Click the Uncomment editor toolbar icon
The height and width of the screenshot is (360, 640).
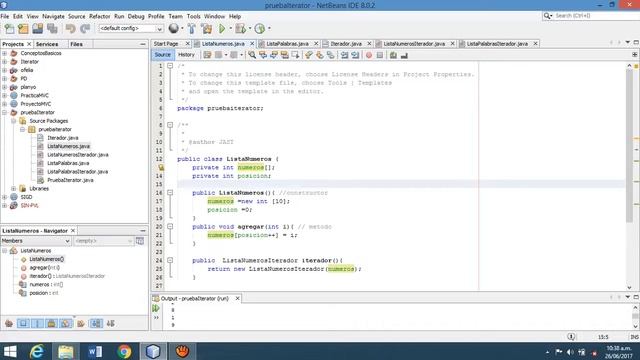tap(404, 55)
